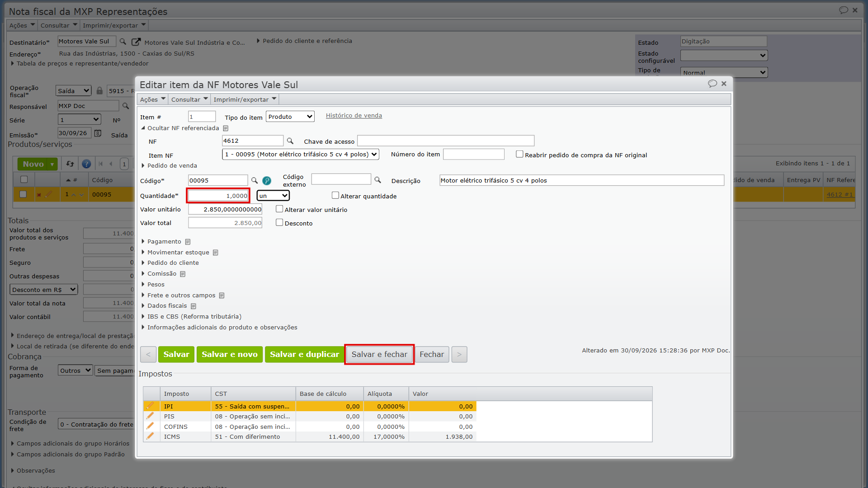Expand the Pedido de venda section

click(x=169, y=166)
